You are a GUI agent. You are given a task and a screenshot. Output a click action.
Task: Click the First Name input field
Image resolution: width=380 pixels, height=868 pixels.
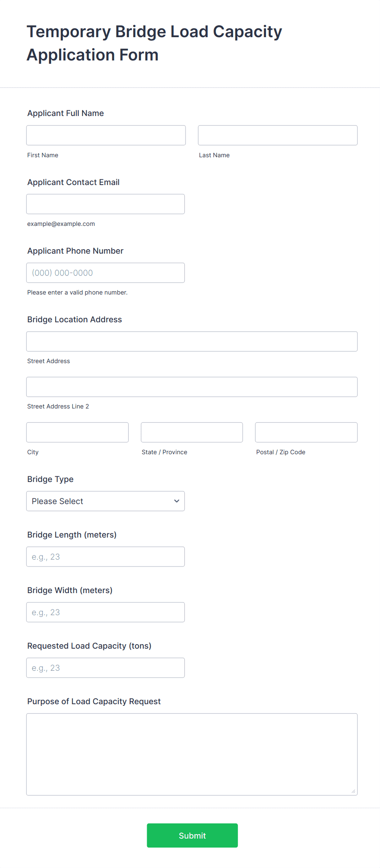pyautogui.click(x=106, y=135)
